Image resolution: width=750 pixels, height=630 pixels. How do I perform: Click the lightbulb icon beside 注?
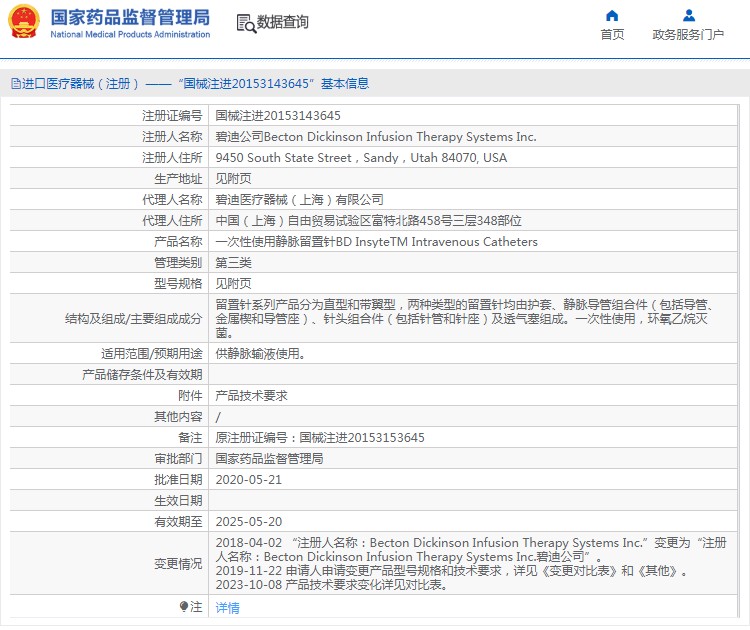[184, 607]
